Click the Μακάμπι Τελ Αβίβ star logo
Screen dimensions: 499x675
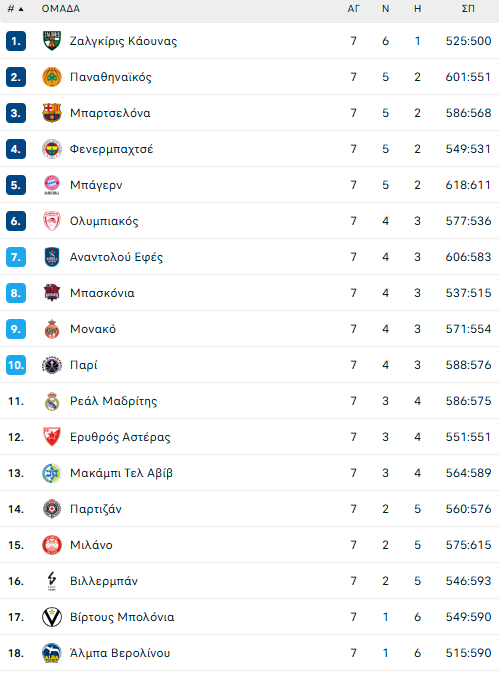coord(52,473)
